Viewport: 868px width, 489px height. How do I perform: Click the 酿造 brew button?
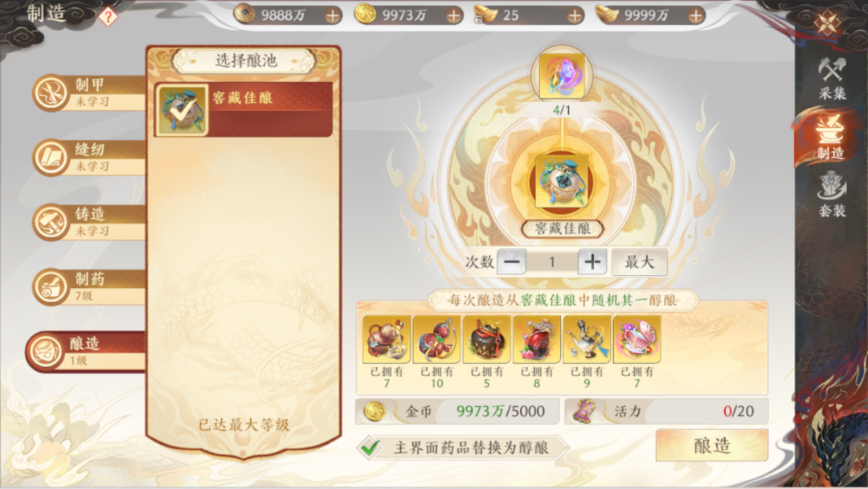[x=712, y=446]
